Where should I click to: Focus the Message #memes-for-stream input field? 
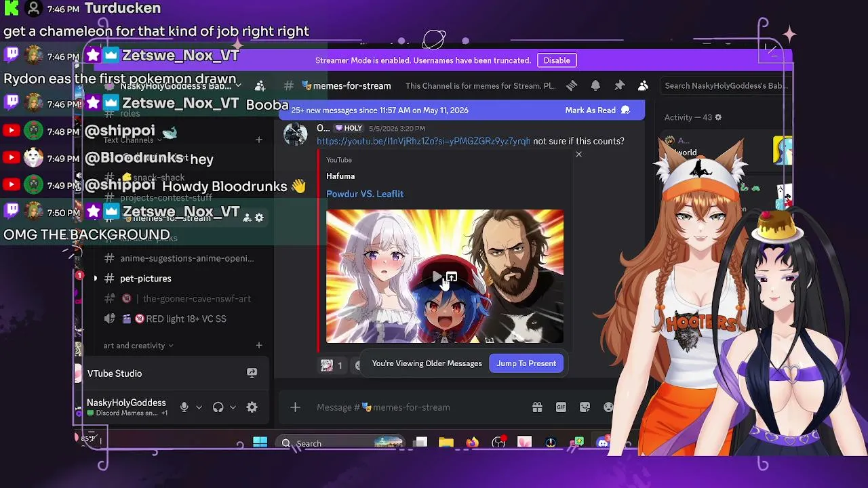[x=419, y=407]
